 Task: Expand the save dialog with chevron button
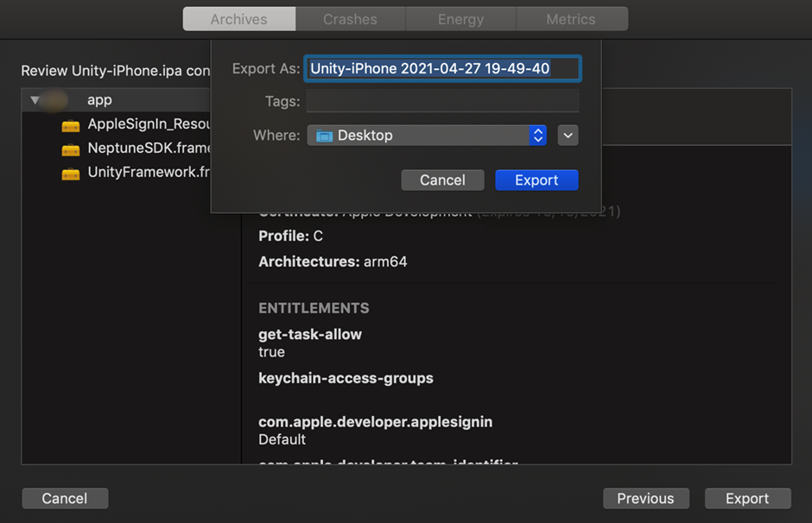pos(568,135)
